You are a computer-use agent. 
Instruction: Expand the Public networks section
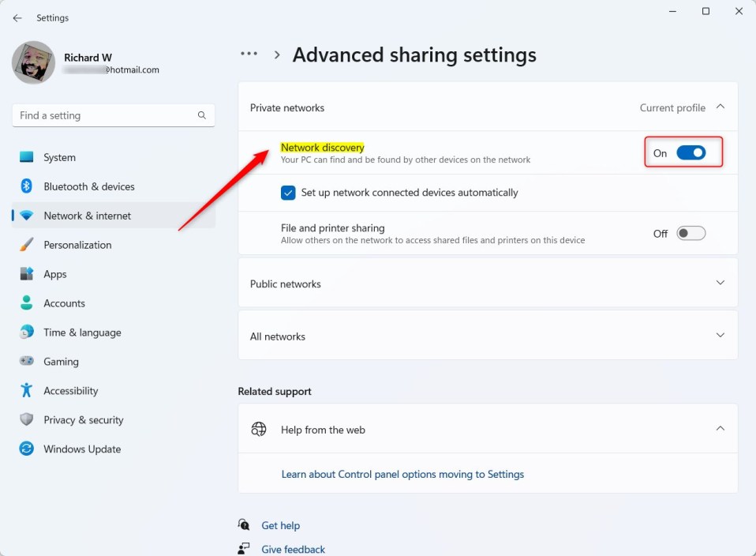pyautogui.click(x=720, y=283)
